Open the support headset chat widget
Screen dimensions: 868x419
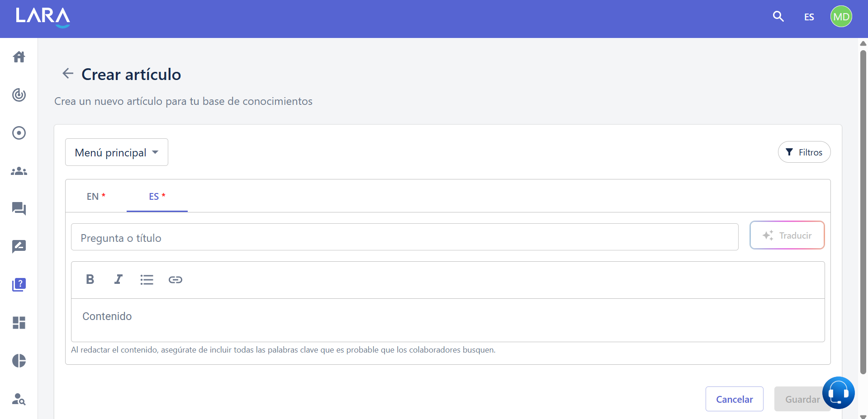click(x=839, y=393)
